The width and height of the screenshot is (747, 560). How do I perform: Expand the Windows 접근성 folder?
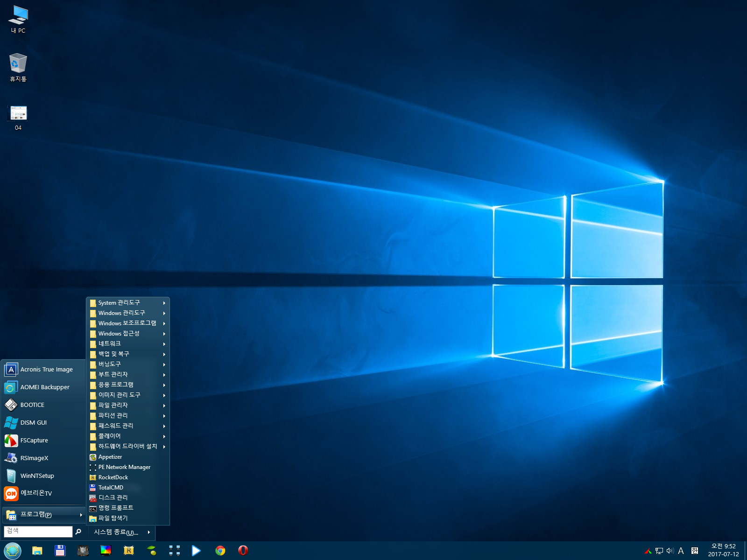128,334
